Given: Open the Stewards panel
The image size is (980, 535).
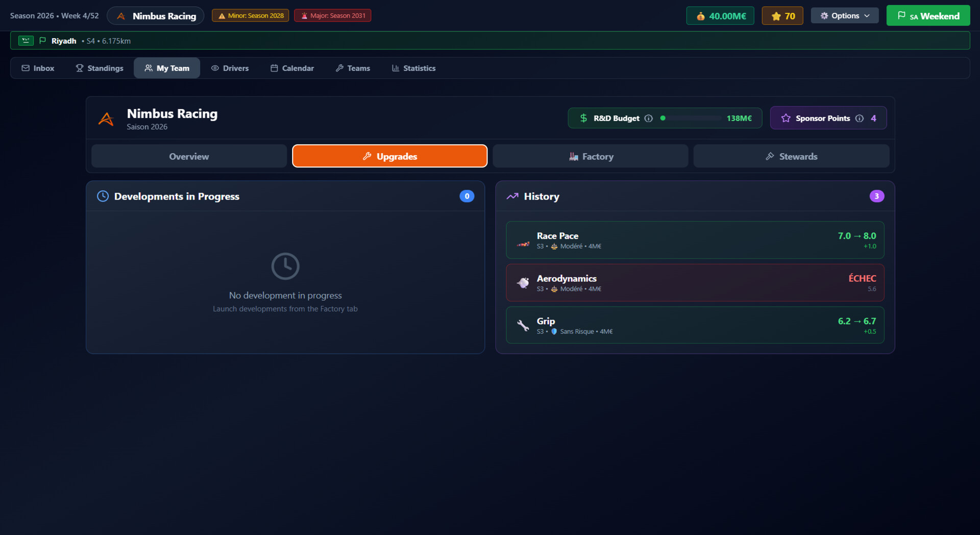Looking at the screenshot, I should coord(791,156).
